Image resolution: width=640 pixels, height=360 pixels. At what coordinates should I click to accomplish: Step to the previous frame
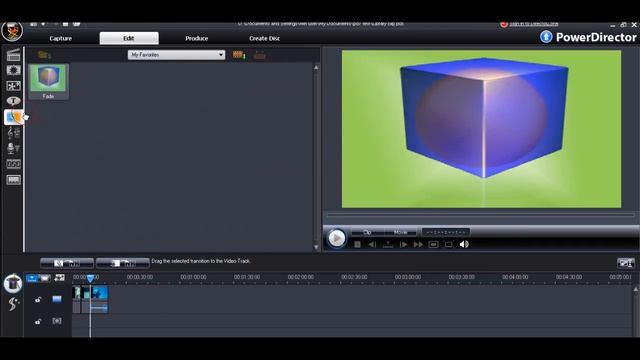pyautogui.click(x=372, y=244)
